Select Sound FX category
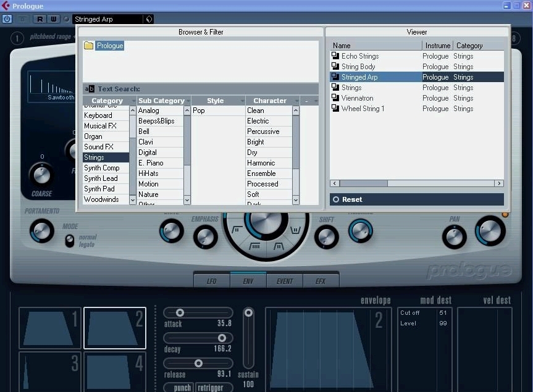This screenshot has height=392, width=533. pyautogui.click(x=106, y=147)
